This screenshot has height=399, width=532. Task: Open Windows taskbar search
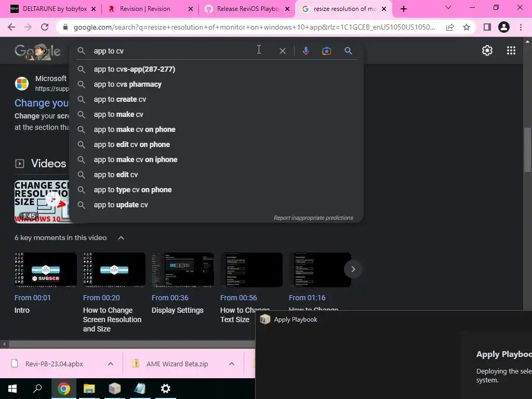click(x=37, y=389)
